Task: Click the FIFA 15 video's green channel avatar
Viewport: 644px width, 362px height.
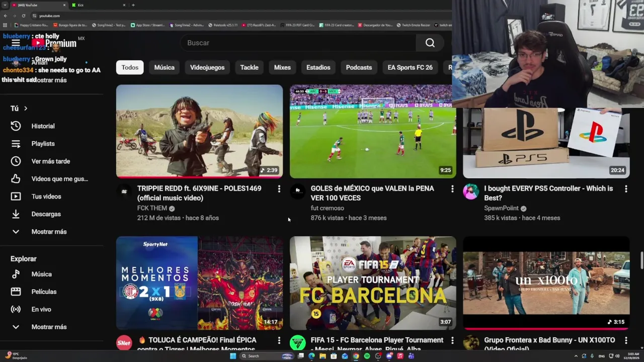Action: pos(298,343)
